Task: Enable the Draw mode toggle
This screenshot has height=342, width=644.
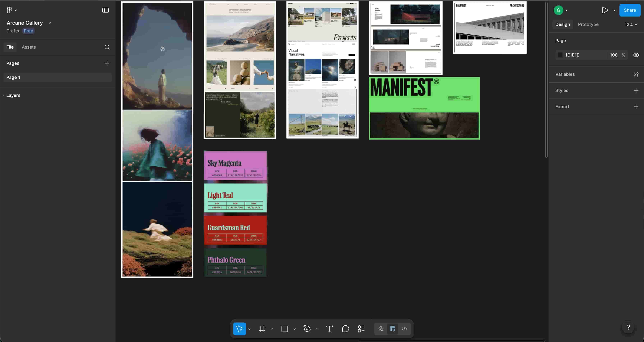Action: pos(381,329)
